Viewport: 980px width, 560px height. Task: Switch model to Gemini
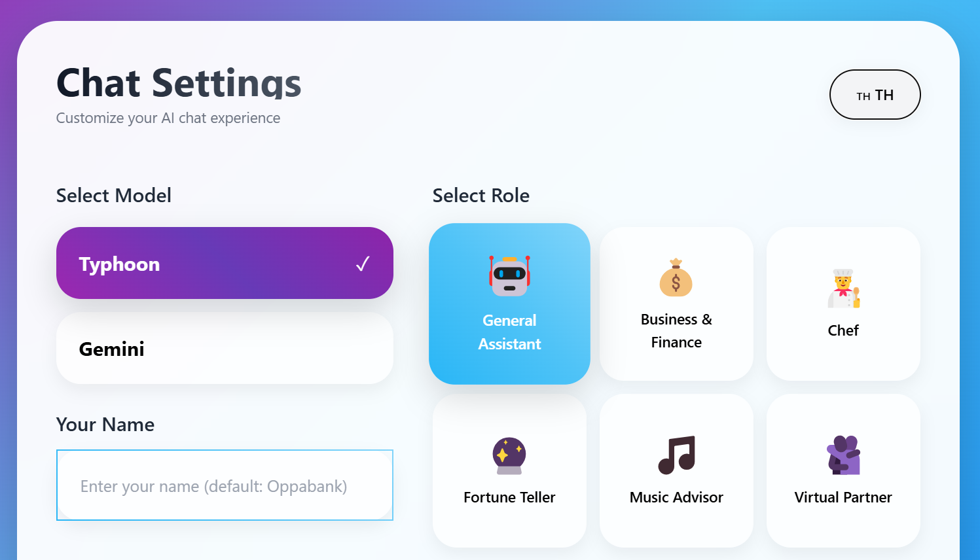coord(225,348)
